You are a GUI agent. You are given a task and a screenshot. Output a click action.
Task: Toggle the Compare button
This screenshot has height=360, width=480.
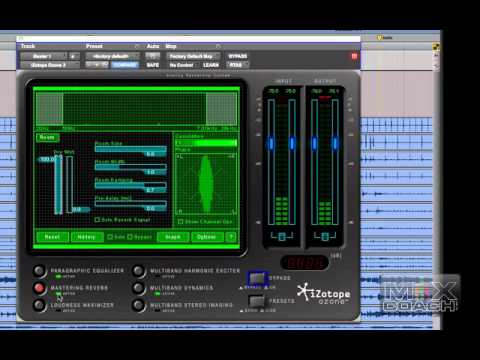pos(125,65)
